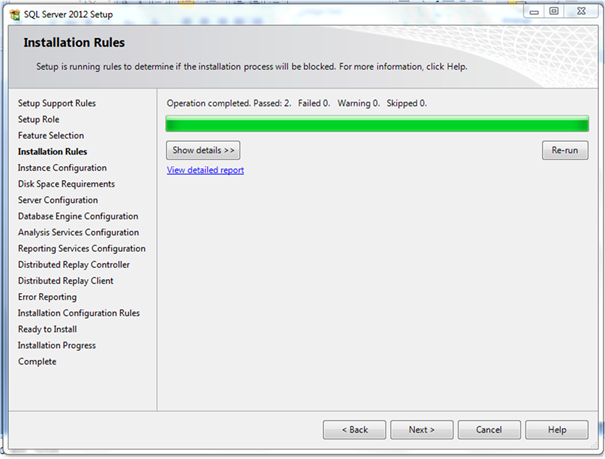
Task: Cancel the SQL Server setup
Action: tap(489, 430)
